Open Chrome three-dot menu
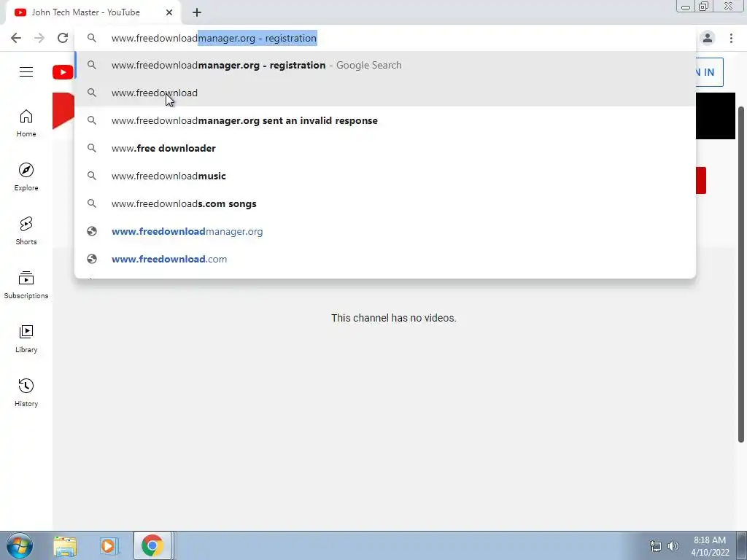 tap(731, 38)
